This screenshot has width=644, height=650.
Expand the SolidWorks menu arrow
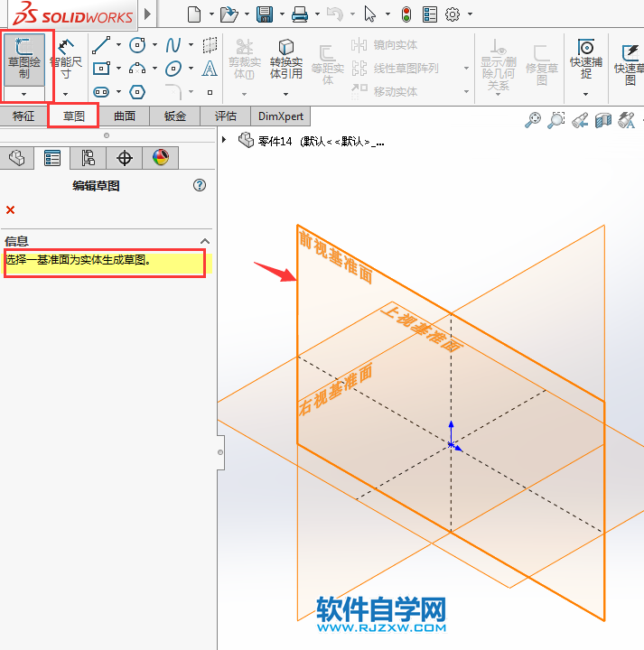147,14
